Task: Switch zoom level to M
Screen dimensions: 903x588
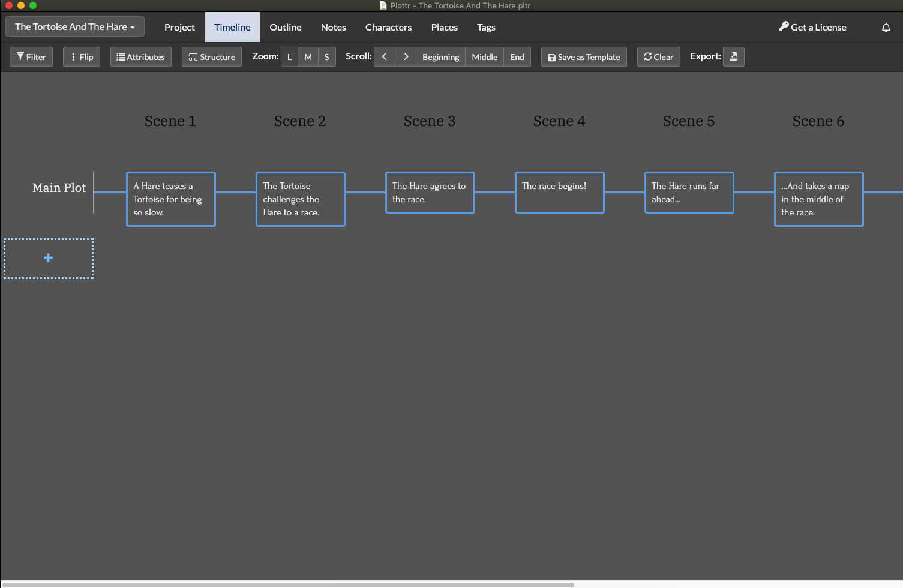Action: (x=308, y=56)
